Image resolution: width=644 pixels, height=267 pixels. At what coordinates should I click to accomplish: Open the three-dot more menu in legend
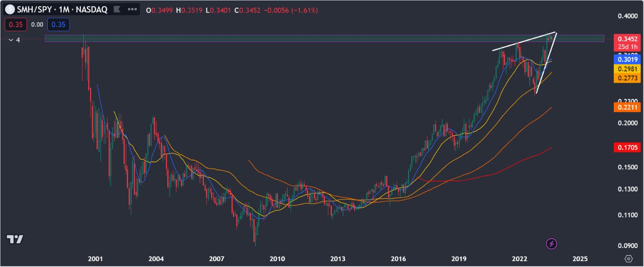pyautogui.click(x=132, y=9)
